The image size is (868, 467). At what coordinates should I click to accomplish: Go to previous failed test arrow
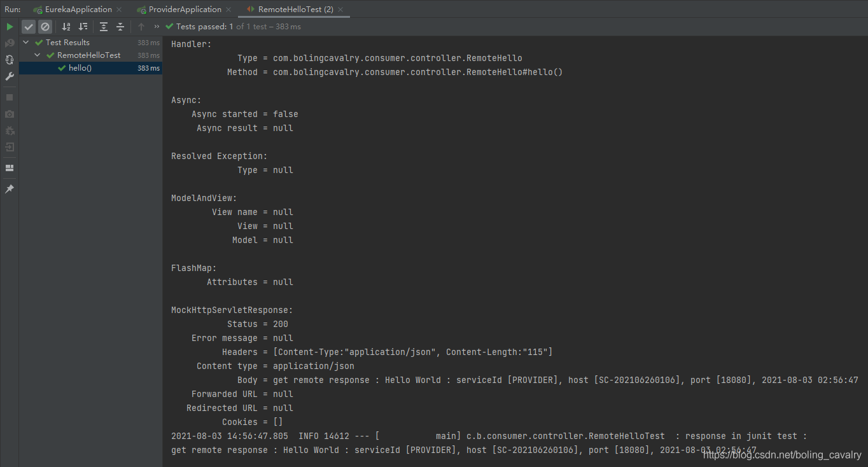[141, 27]
